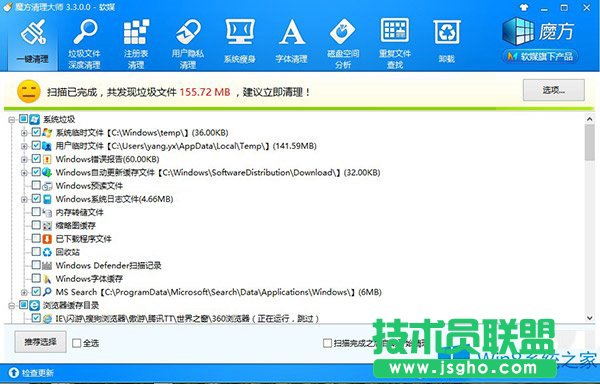Image resolution: width=600 pixels, height=384 pixels.
Task: Click the Windows Defender扫描记录 icon
Action: pyautogui.click(x=47, y=265)
